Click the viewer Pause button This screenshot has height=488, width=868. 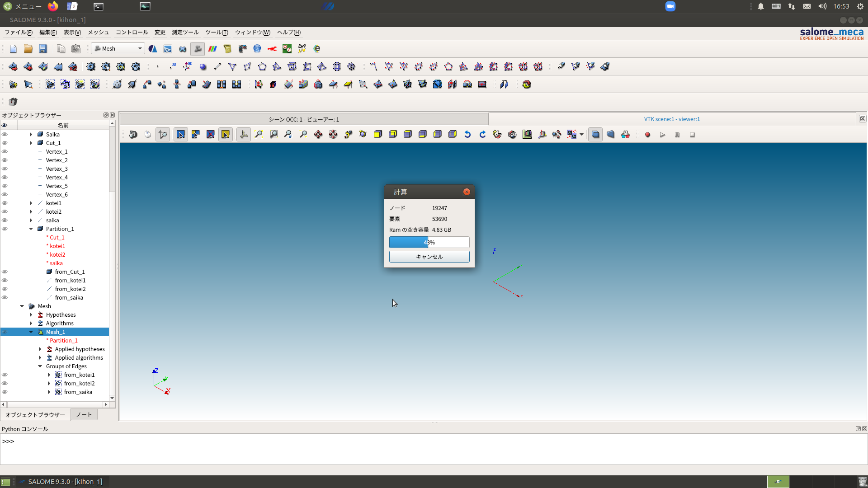click(677, 135)
